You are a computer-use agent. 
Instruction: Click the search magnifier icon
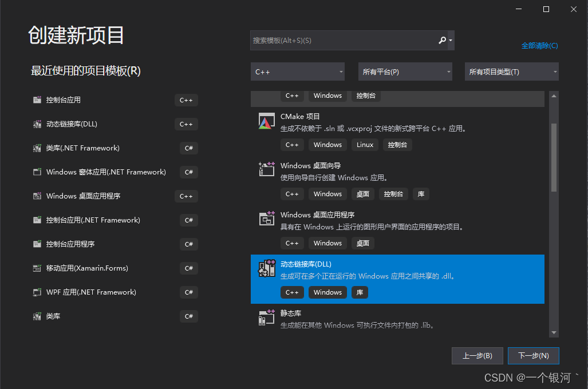coord(442,40)
